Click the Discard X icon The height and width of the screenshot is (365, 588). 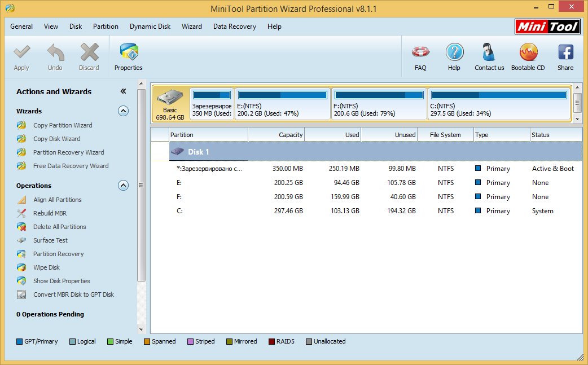tap(89, 52)
